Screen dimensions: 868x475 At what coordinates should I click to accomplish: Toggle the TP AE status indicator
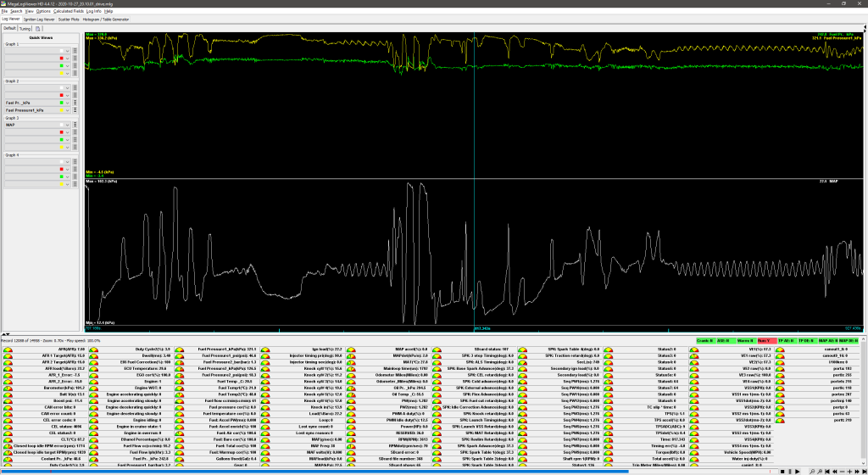pos(787,341)
